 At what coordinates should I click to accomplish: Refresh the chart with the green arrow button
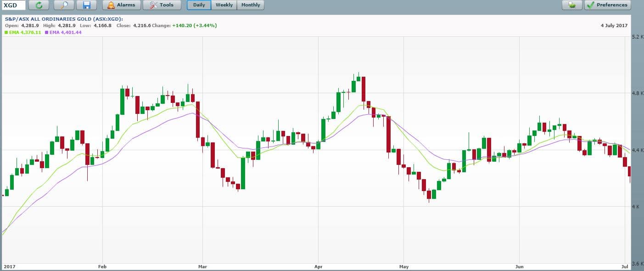coord(39,5)
